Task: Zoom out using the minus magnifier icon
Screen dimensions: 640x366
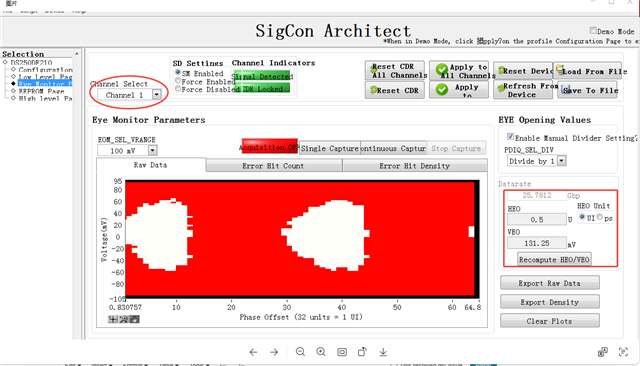Action: [300, 352]
